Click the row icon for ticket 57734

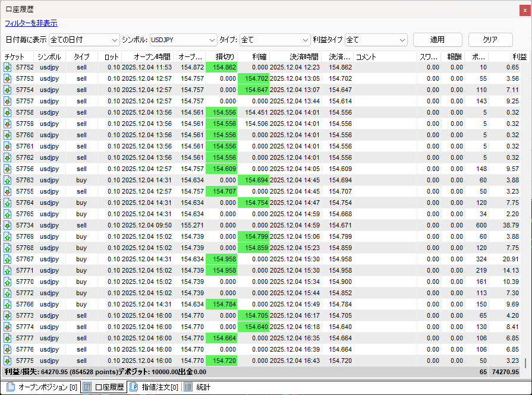click(8, 226)
